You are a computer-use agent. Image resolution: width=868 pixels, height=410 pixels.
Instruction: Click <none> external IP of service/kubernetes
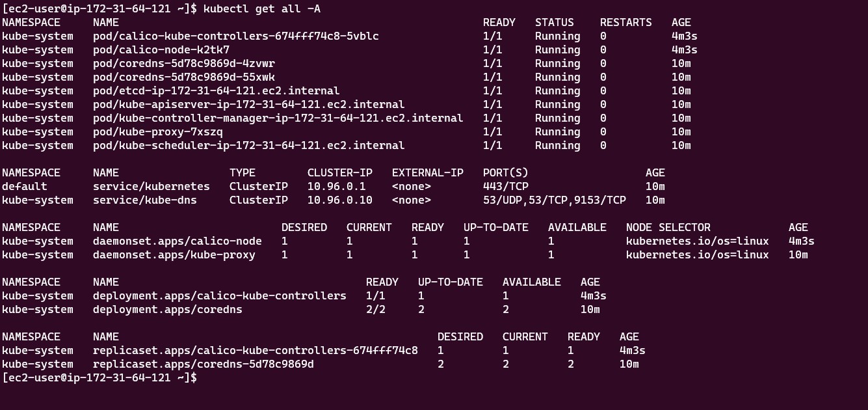pyautogui.click(x=412, y=186)
